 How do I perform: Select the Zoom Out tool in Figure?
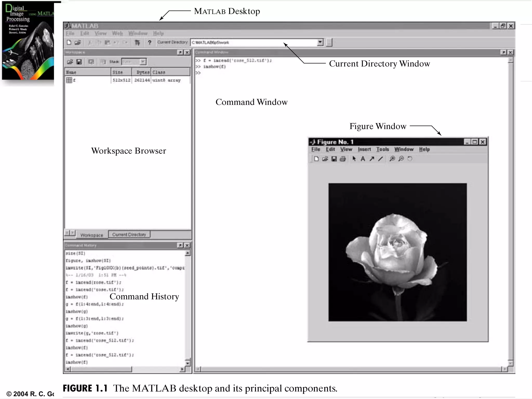pos(401,159)
